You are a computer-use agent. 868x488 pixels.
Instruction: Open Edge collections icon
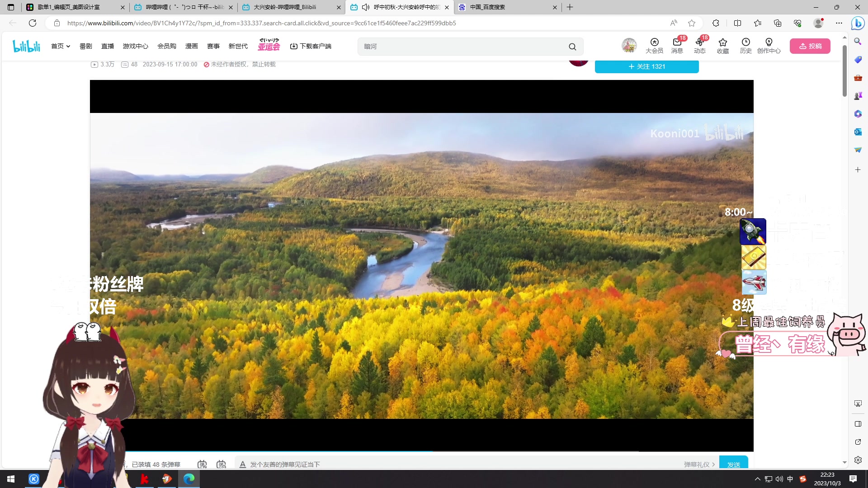[x=778, y=23]
